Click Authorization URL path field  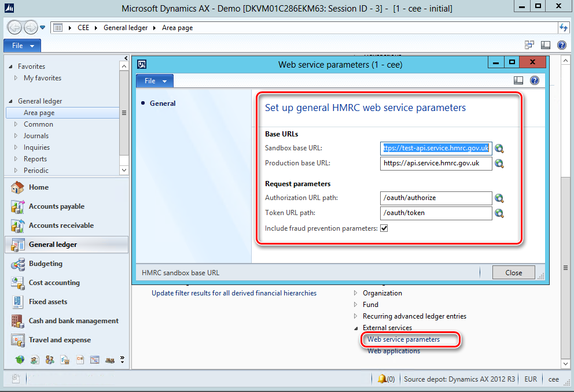(436, 198)
